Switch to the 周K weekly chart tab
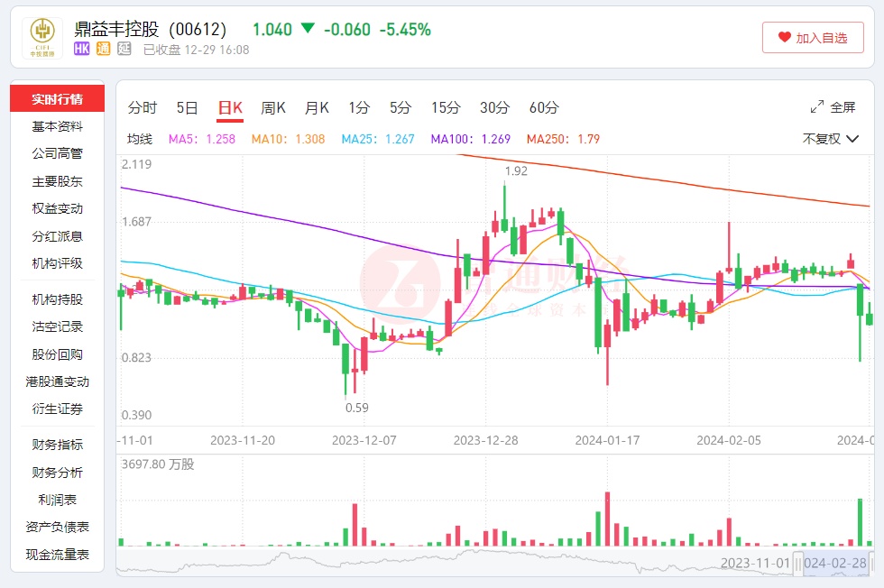The image size is (884, 588). 273,108
